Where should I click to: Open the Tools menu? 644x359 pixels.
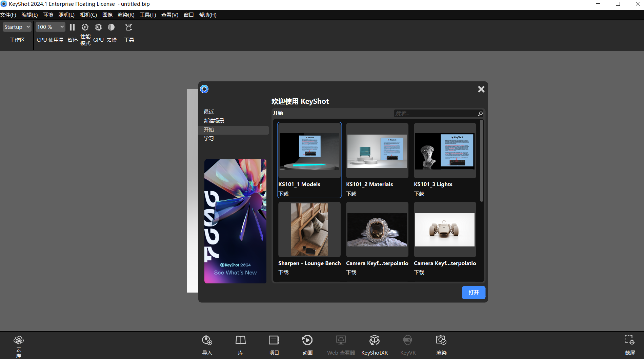(x=148, y=15)
